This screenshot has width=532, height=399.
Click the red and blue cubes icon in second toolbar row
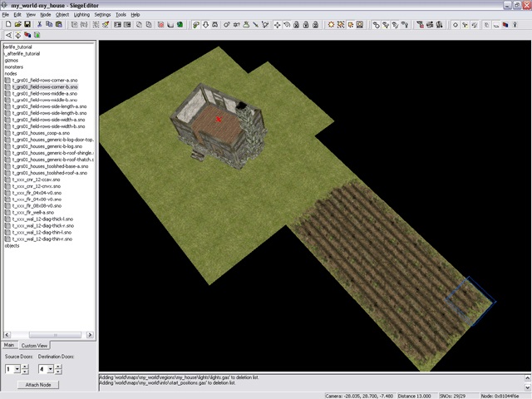click(x=27, y=35)
